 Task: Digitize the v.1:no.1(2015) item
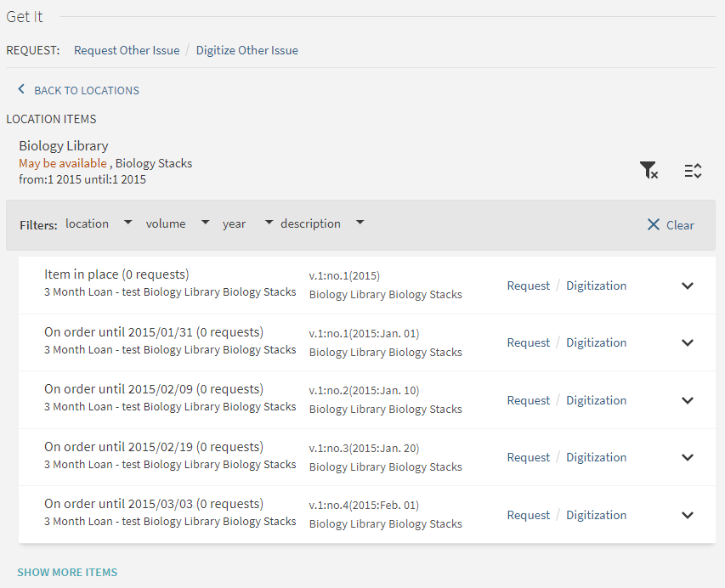pos(597,286)
